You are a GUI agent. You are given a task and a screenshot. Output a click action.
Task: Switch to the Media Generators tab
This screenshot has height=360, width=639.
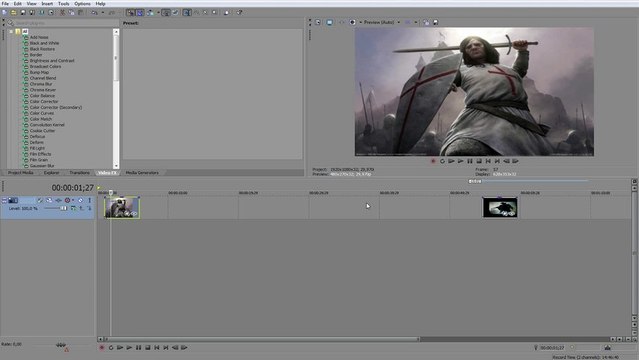142,173
